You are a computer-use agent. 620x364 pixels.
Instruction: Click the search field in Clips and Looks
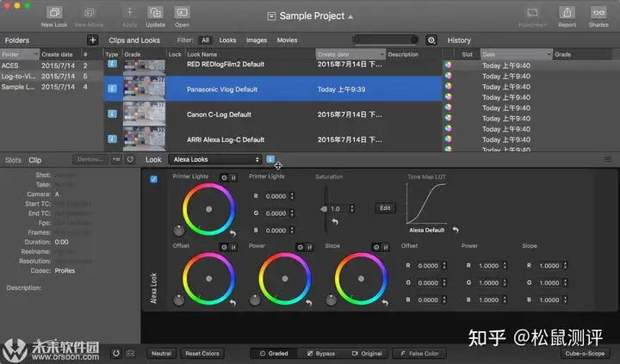tap(385, 40)
